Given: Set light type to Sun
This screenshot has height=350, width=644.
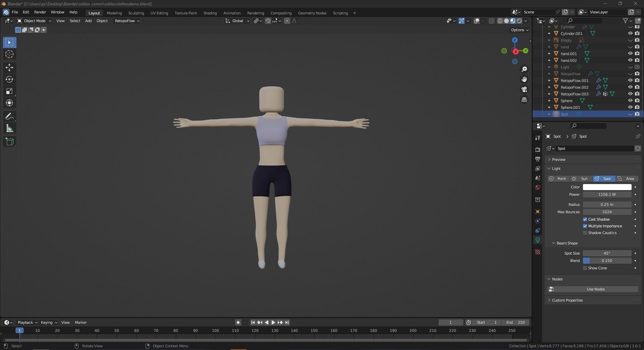Looking at the screenshot, I should 581,179.
